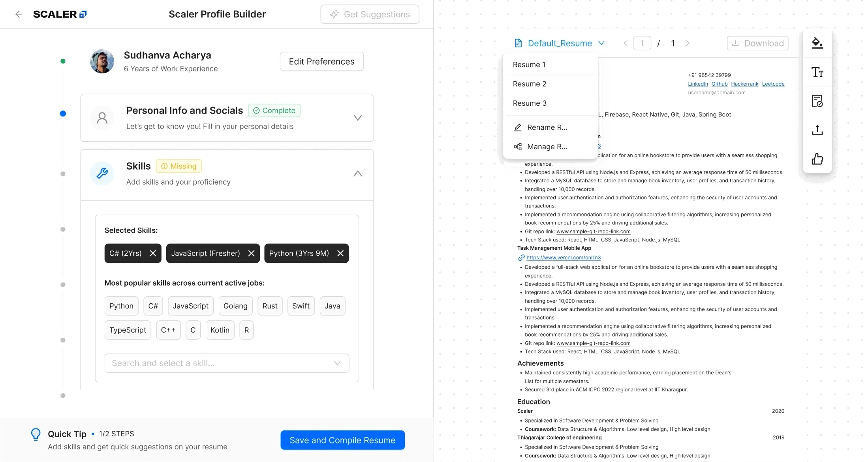Open the Leetcode link in the resume

[773, 84]
